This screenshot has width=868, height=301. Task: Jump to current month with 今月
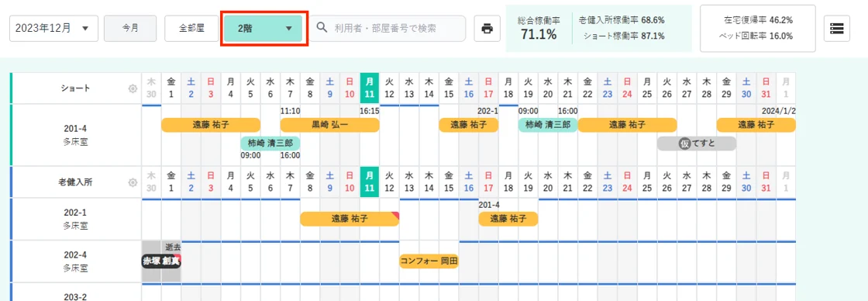tap(130, 28)
